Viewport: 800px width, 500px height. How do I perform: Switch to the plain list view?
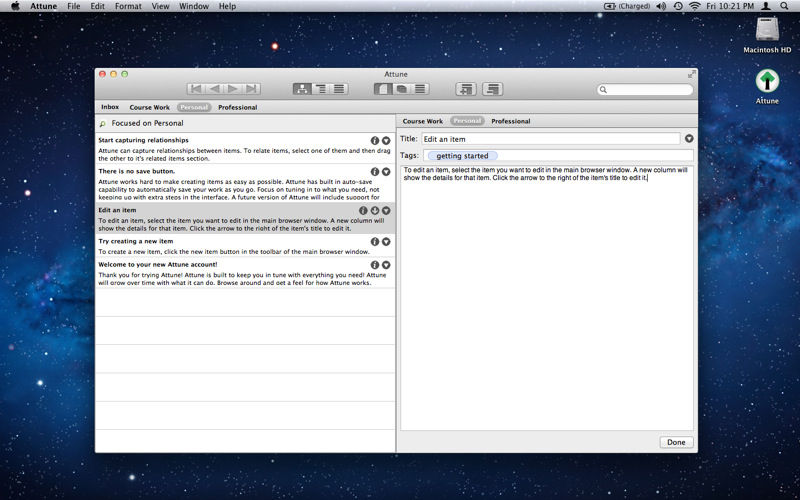339,89
